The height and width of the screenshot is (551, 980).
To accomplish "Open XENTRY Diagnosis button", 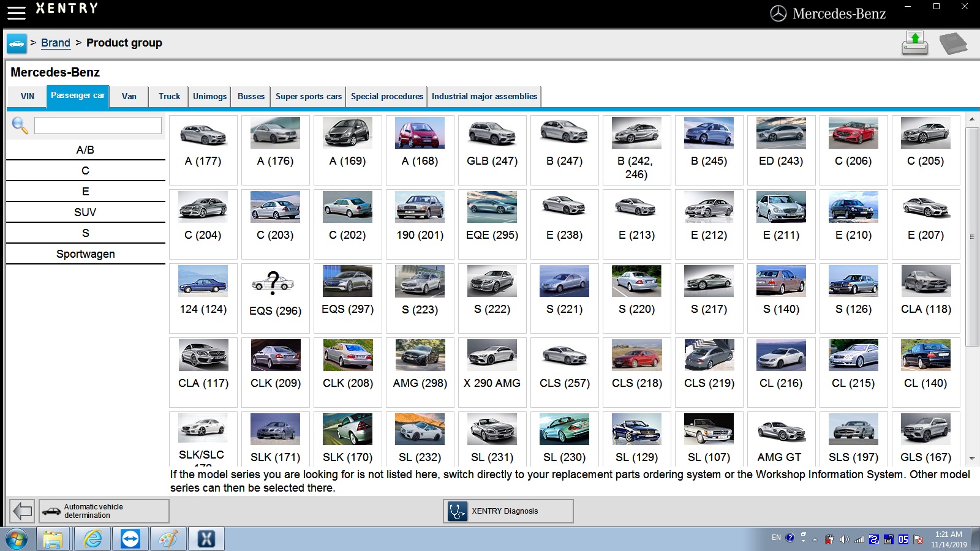I will pyautogui.click(x=508, y=511).
